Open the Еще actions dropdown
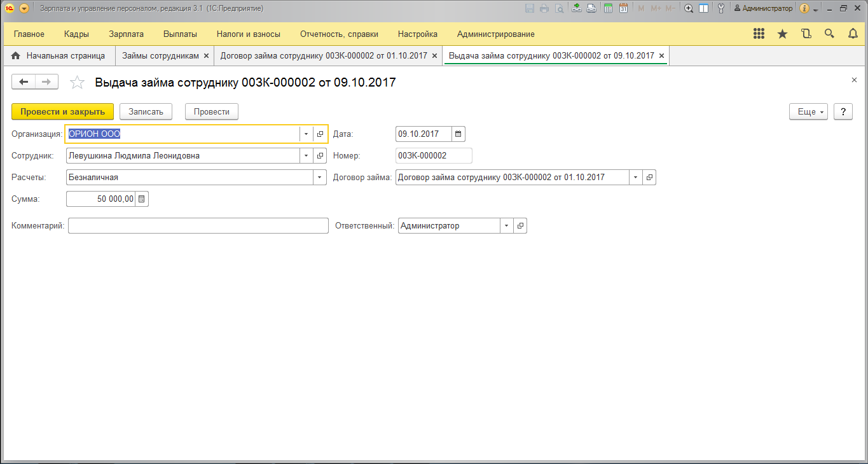Image resolution: width=868 pixels, height=464 pixels. click(x=808, y=111)
